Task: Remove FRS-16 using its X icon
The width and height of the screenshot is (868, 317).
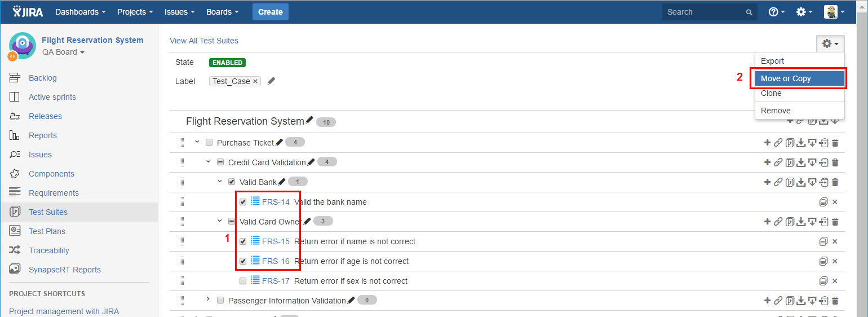Action: (x=835, y=261)
